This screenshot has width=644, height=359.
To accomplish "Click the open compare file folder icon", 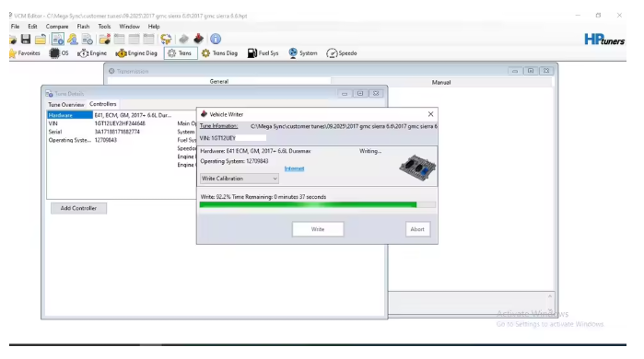I will pos(105,39).
